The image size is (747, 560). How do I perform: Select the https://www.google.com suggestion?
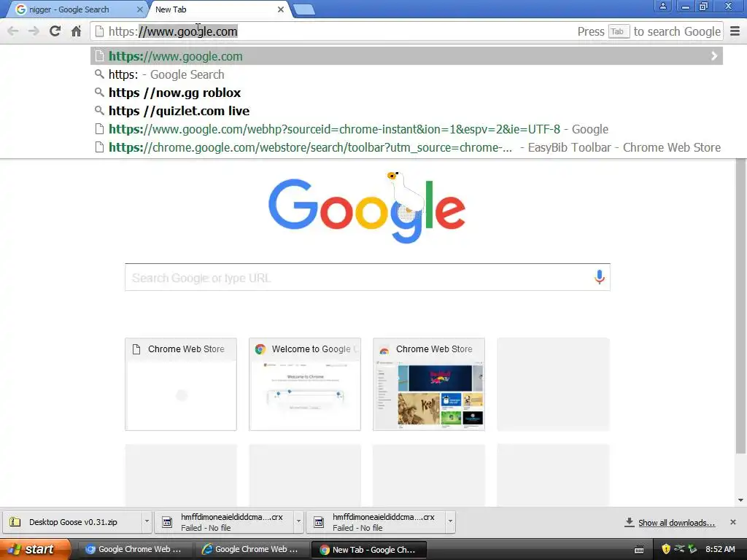(406, 56)
